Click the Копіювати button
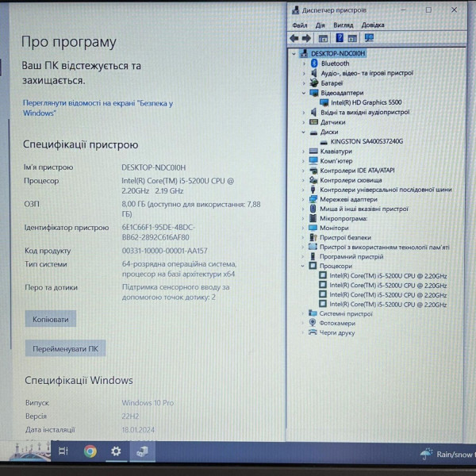Image resolution: width=476 pixels, height=476 pixels. (51, 319)
